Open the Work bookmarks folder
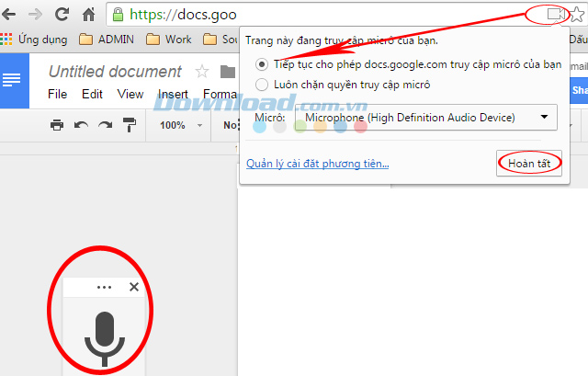The image size is (588, 376). (169, 39)
